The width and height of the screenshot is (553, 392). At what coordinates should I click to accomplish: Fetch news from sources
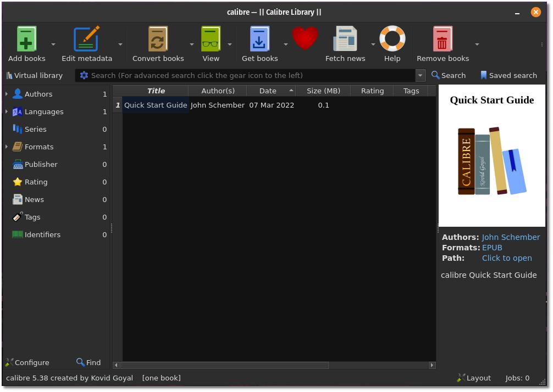tap(345, 38)
